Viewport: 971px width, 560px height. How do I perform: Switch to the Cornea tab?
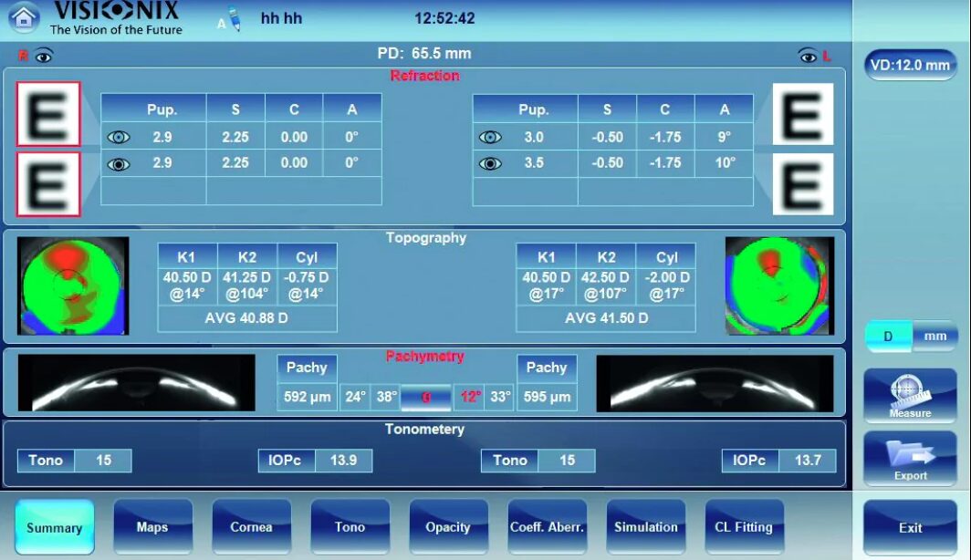pos(251,527)
